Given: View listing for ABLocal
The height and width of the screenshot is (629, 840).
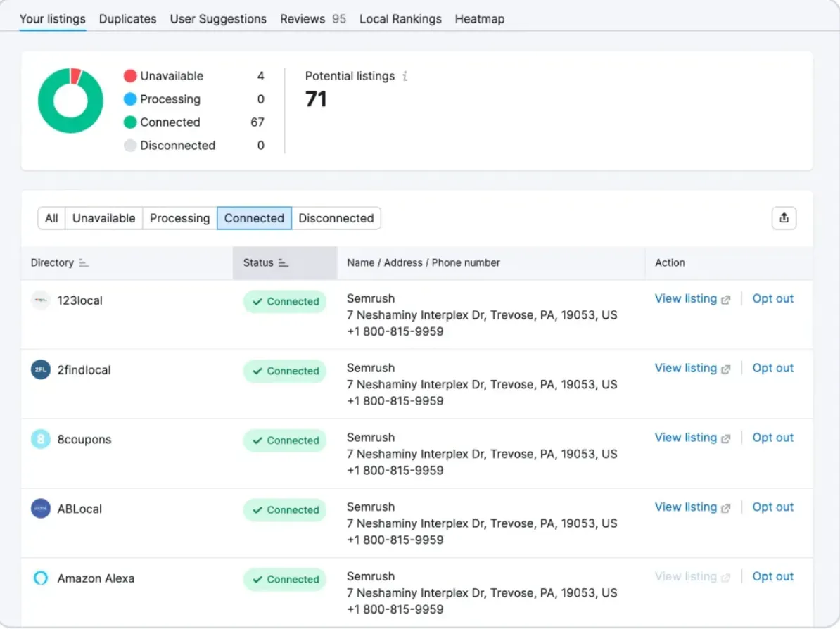Looking at the screenshot, I should pos(692,507).
